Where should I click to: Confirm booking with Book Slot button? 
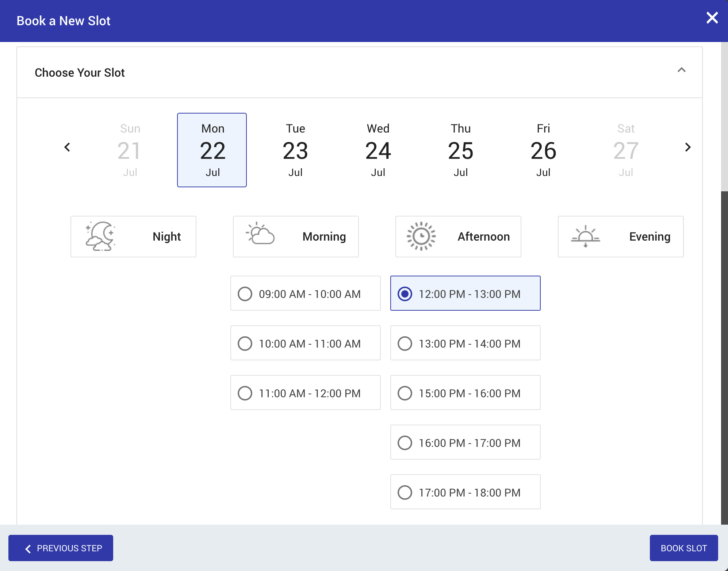coord(684,548)
